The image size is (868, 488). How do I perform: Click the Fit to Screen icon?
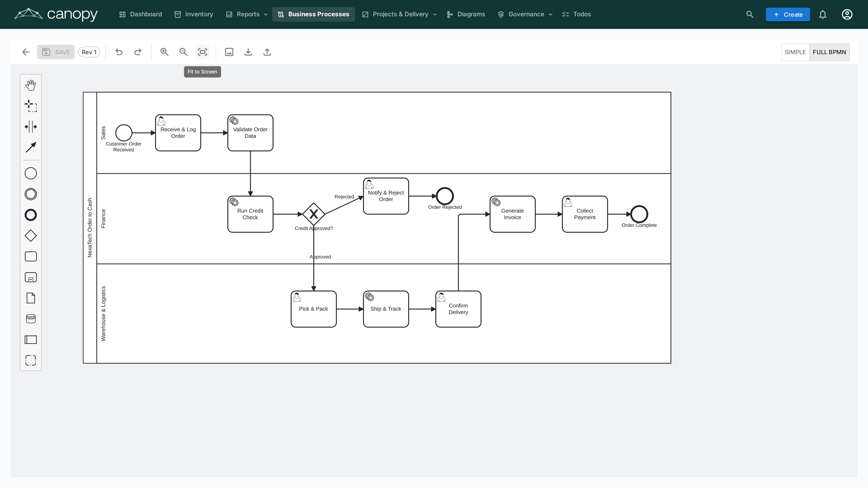point(203,52)
